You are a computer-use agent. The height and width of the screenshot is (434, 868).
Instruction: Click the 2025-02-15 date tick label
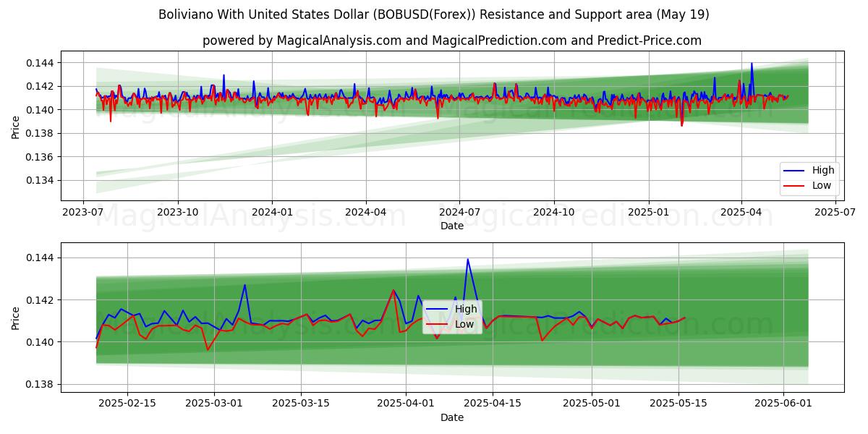point(127,404)
